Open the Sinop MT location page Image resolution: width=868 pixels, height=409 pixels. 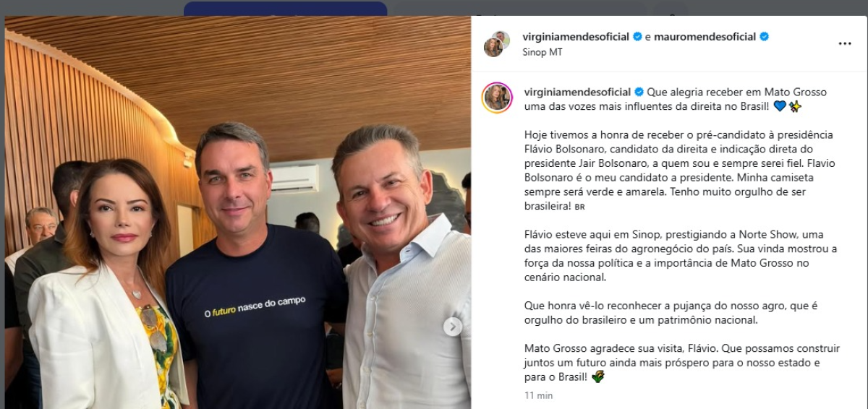(x=542, y=52)
